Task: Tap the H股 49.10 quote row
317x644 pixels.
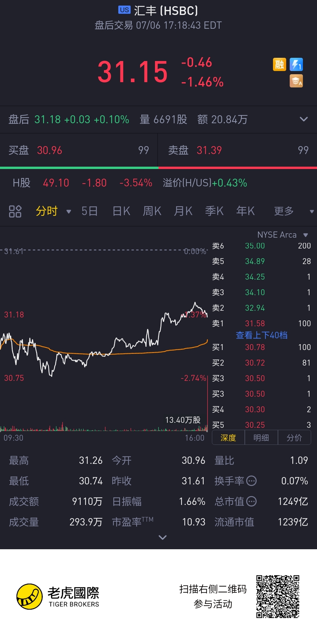Action: coord(82,183)
